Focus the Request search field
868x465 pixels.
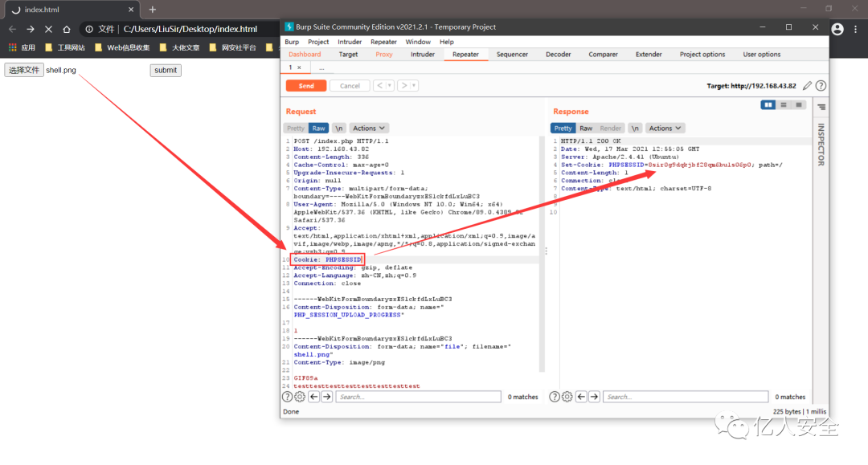tap(419, 397)
